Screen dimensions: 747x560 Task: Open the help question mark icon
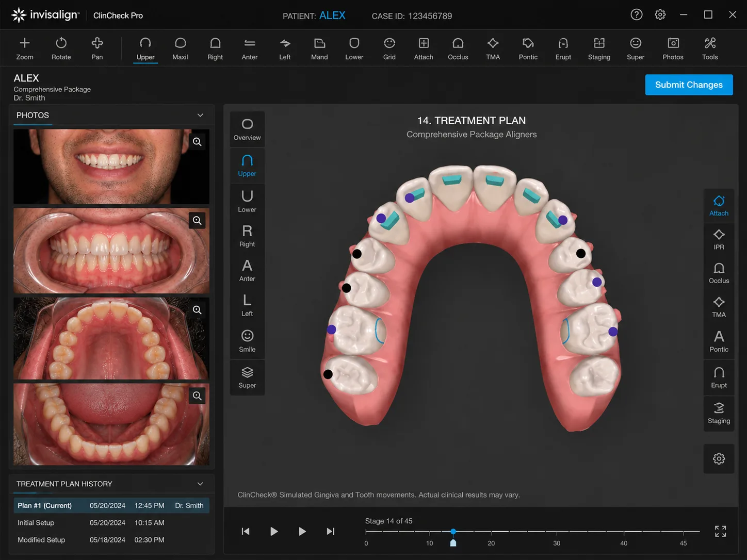(637, 14)
